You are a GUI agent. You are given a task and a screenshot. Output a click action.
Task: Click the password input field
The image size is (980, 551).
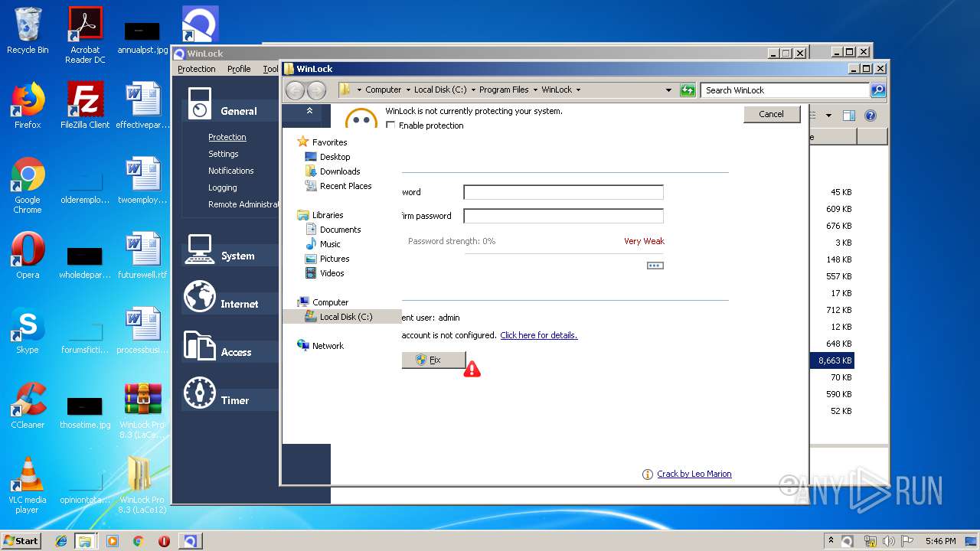[x=563, y=192]
